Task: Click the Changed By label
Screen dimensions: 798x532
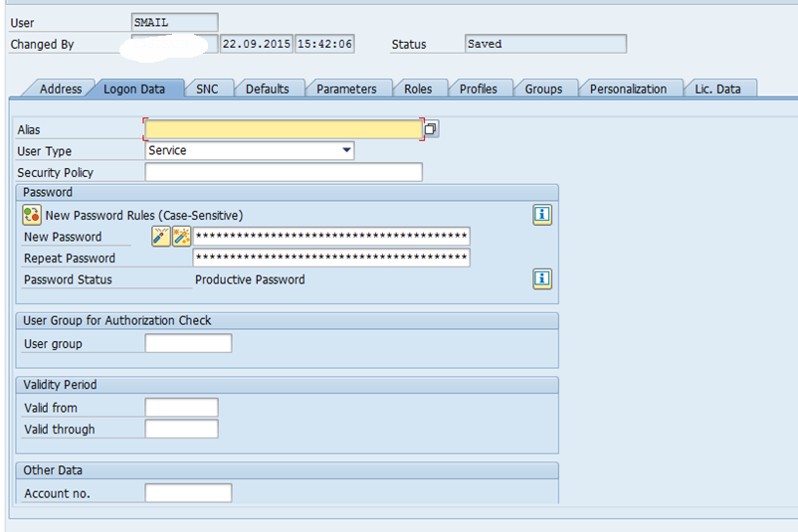Action: click(42, 44)
